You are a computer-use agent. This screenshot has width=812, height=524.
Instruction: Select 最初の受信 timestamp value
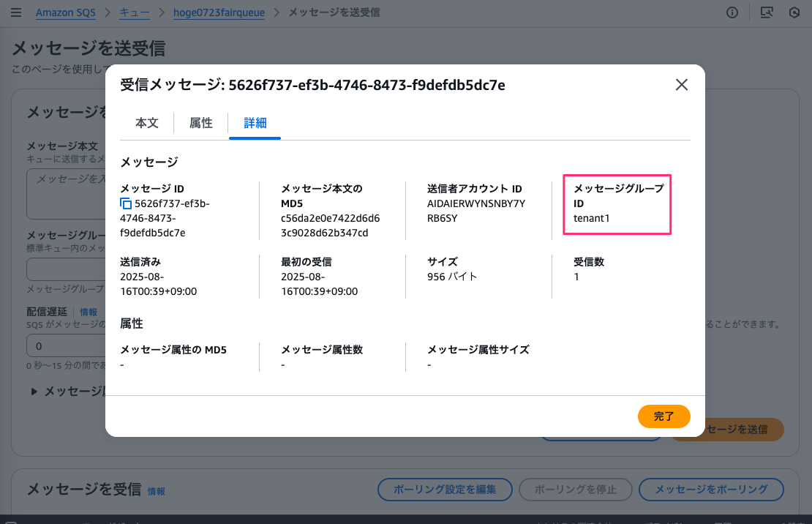(320, 284)
